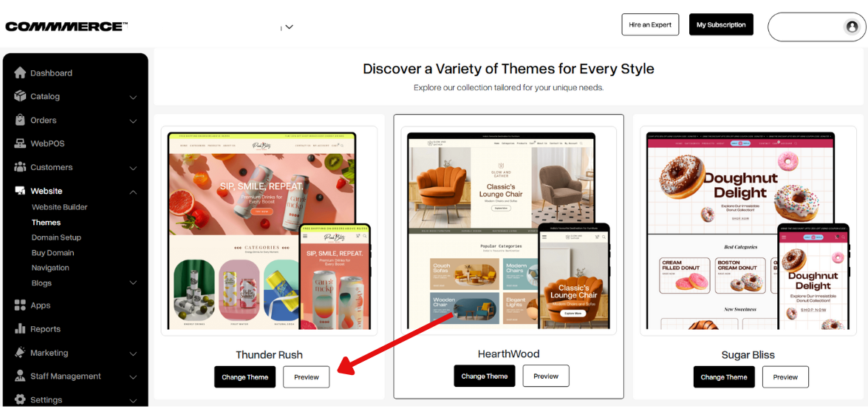Open the HearthWood theme thumbnail
Viewport: 868px width, 409px height.
509,231
